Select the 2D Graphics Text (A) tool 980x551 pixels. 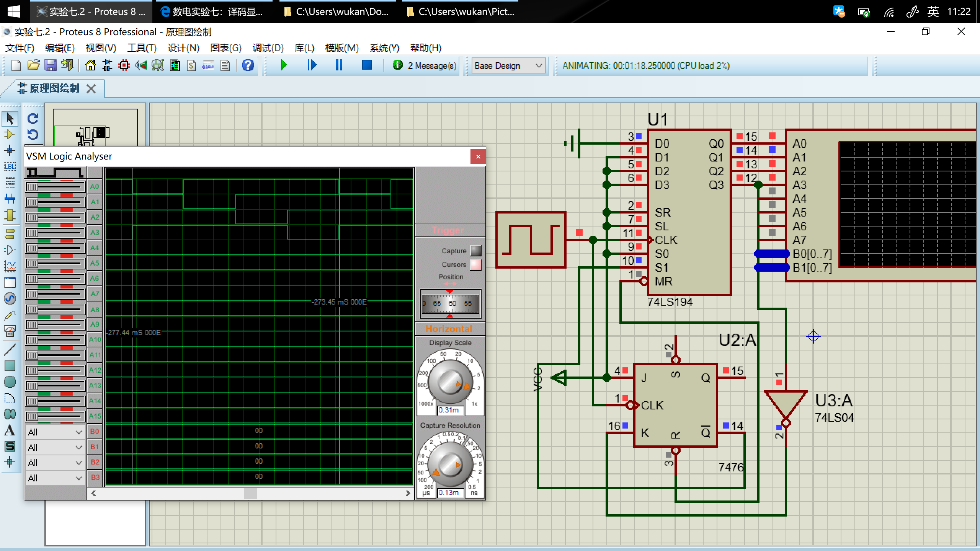coord(10,430)
